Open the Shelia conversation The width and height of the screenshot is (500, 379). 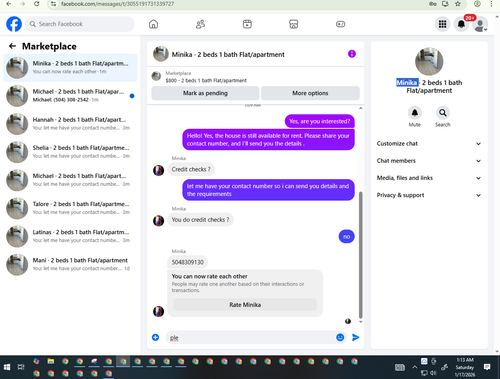(70, 152)
